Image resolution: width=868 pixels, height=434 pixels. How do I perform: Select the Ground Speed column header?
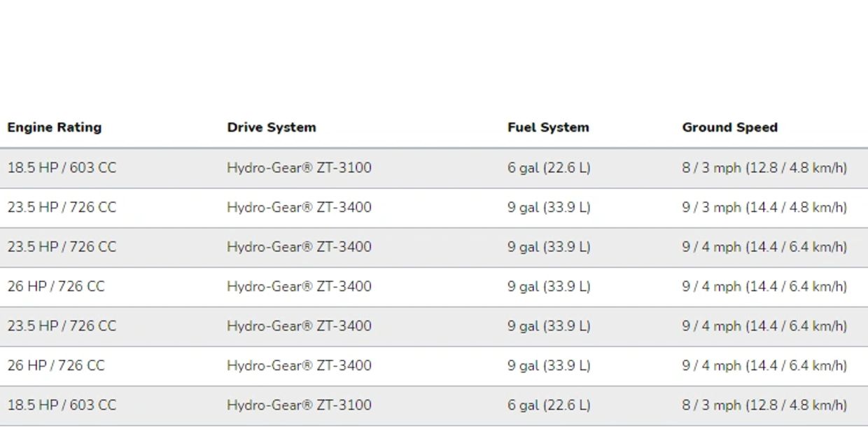[729, 127]
